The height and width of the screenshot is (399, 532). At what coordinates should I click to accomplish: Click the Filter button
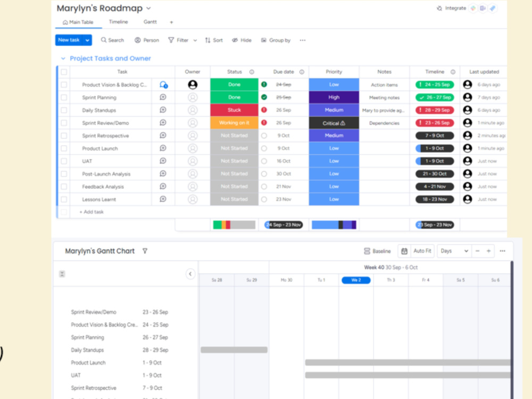pyautogui.click(x=179, y=40)
